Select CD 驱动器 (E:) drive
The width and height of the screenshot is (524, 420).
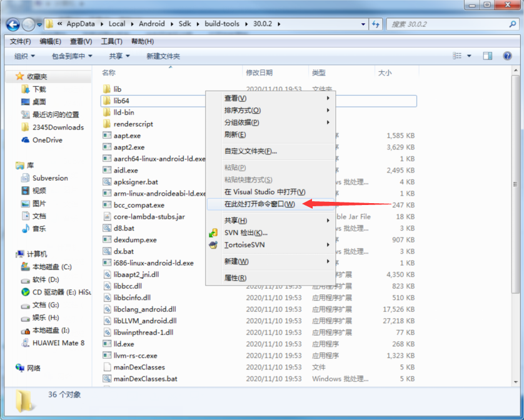pyautogui.click(x=56, y=292)
